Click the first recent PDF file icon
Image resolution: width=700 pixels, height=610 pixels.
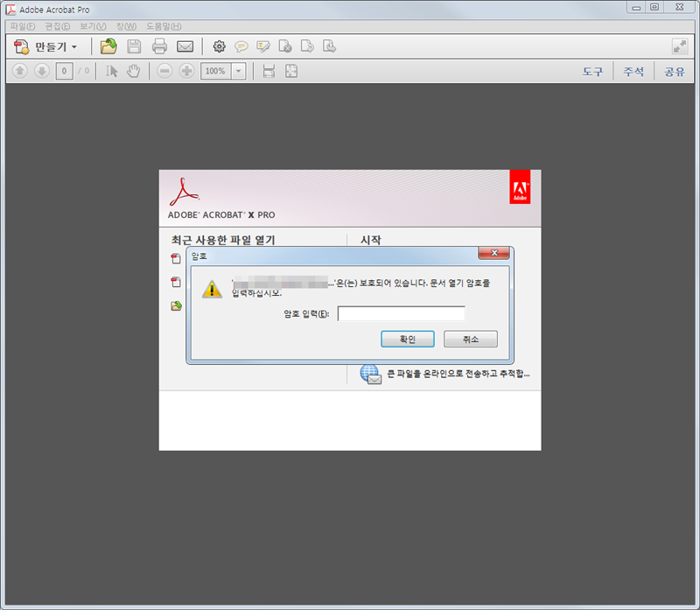pyautogui.click(x=176, y=258)
